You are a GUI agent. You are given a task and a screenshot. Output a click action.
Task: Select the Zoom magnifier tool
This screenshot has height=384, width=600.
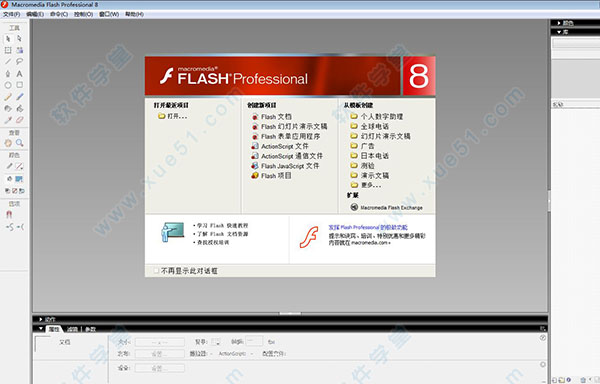(20, 143)
